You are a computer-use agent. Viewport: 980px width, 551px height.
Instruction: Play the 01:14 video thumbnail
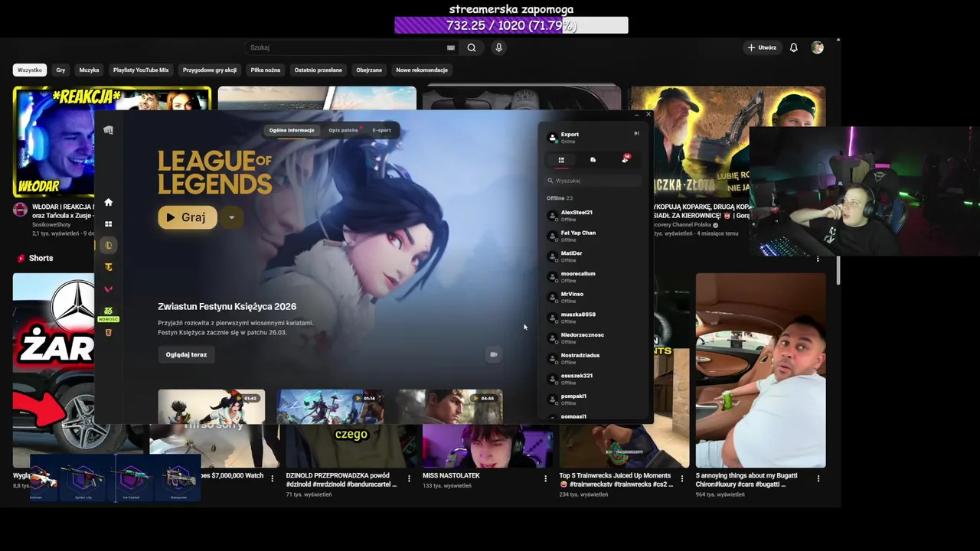(x=330, y=406)
